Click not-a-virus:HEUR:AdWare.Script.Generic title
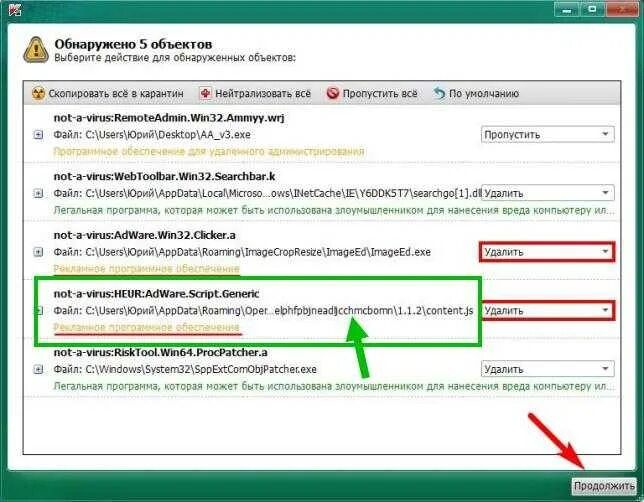644x502 pixels. [156, 294]
